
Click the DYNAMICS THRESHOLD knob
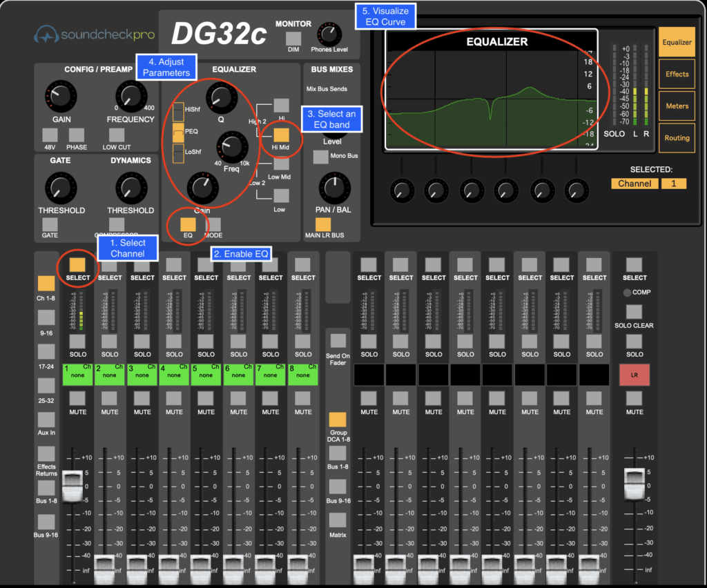(131, 188)
